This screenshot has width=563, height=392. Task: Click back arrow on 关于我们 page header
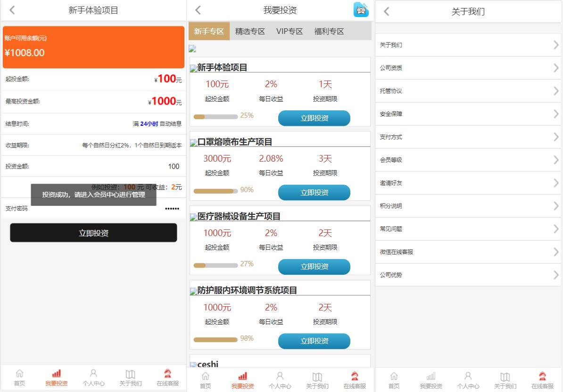pos(386,11)
